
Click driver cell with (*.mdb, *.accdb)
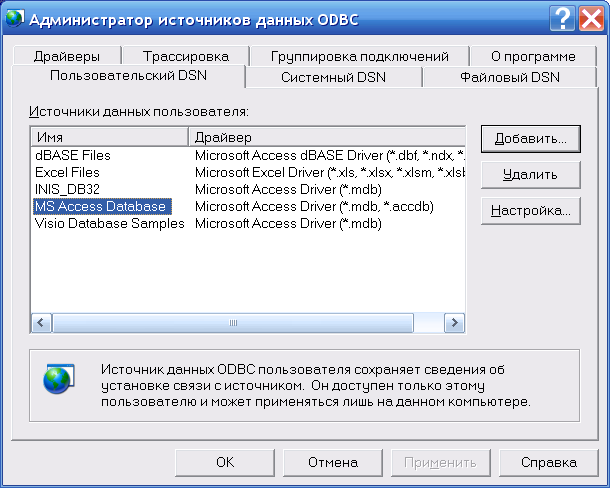[x=314, y=206]
